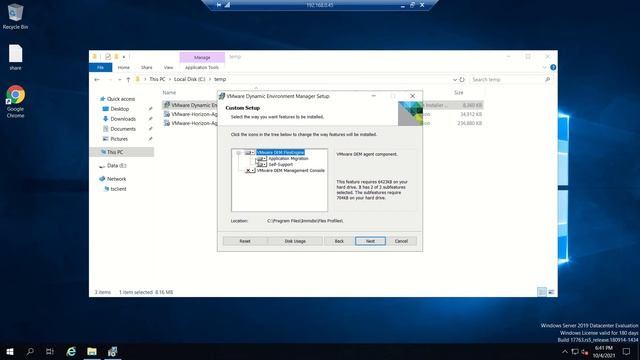
Task: Select the Application Migration tree row
Action: coord(288,158)
